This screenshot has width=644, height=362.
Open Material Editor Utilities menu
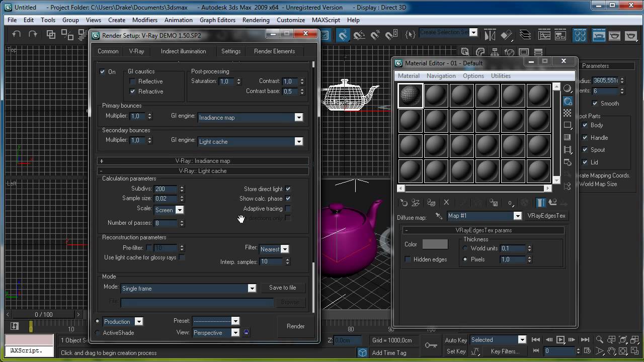coord(501,76)
